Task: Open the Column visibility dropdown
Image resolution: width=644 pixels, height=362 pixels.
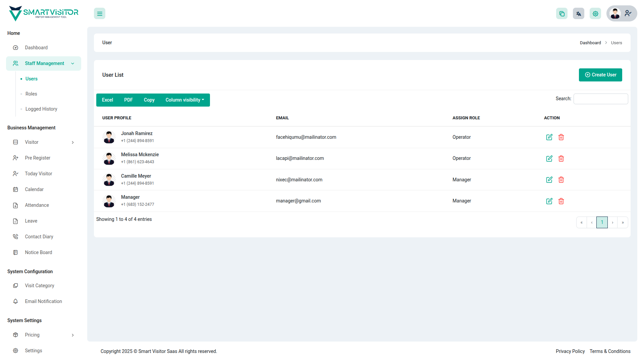Action: click(184, 100)
